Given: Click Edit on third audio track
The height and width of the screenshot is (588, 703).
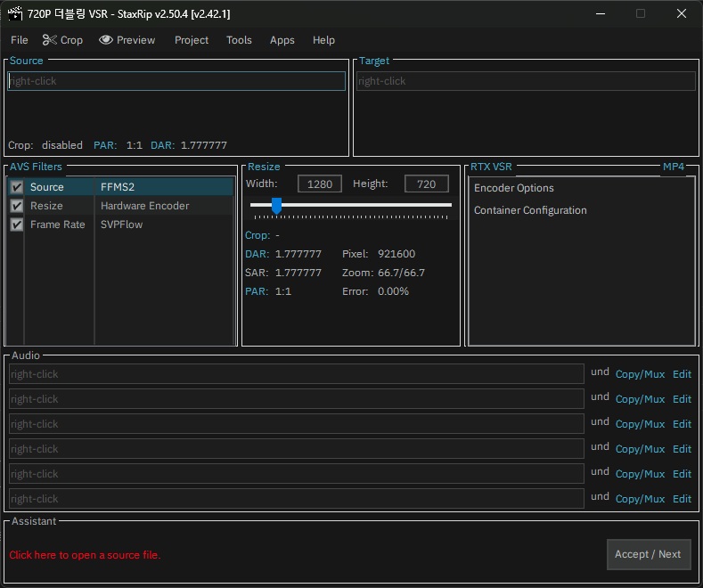Looking at the screenshot, I should pos(682,424).
